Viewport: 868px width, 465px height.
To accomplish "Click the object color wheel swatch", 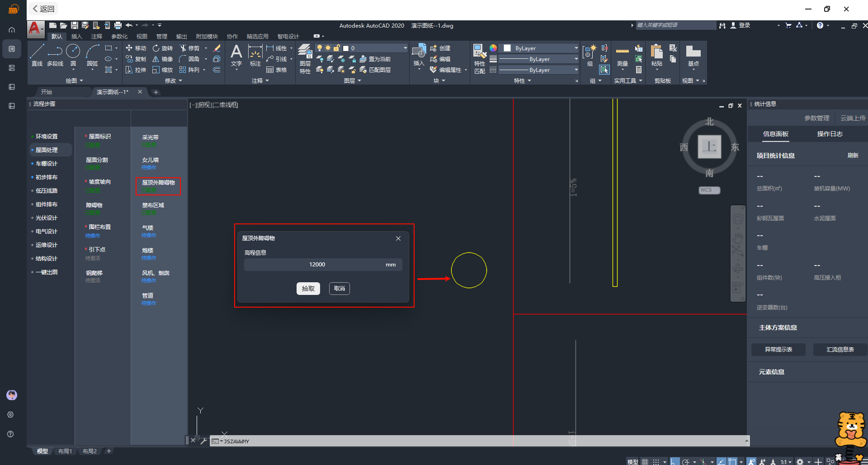I will coord(493,48).
